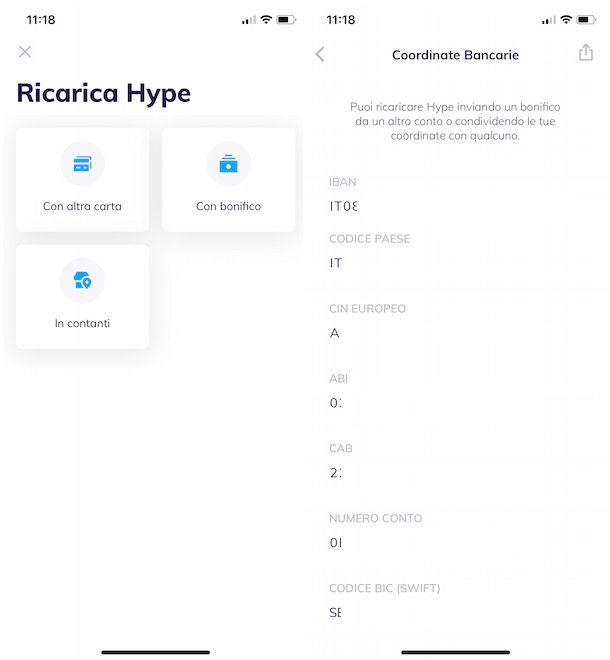The width and height of the screenshot is (610, 660).
Task: Go back from Coordinate Bancarie
Action: coord(320,54)
